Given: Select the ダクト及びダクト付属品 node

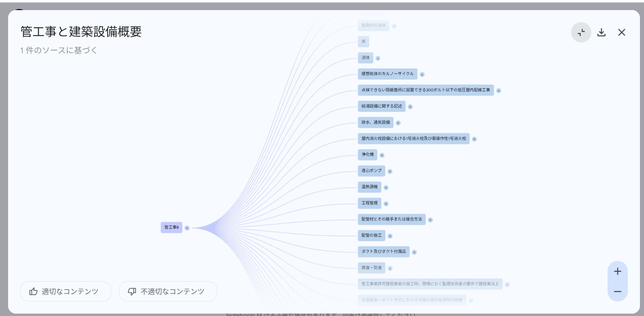Looking at the screenshot, I should (x=384, y=252).
